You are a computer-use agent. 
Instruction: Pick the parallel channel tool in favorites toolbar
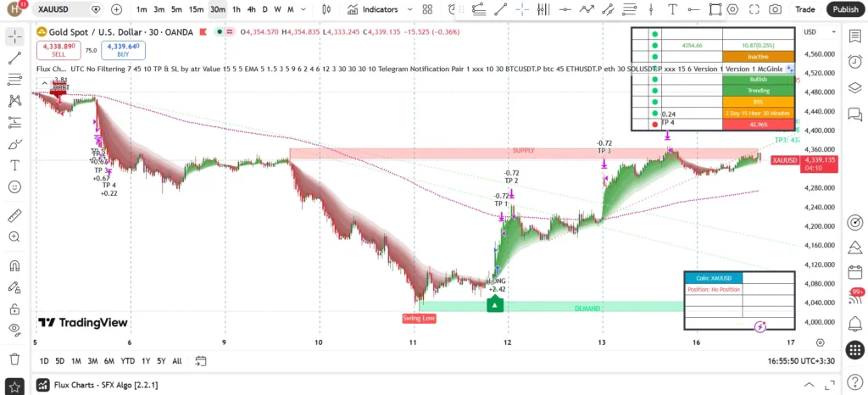(608, 9)
